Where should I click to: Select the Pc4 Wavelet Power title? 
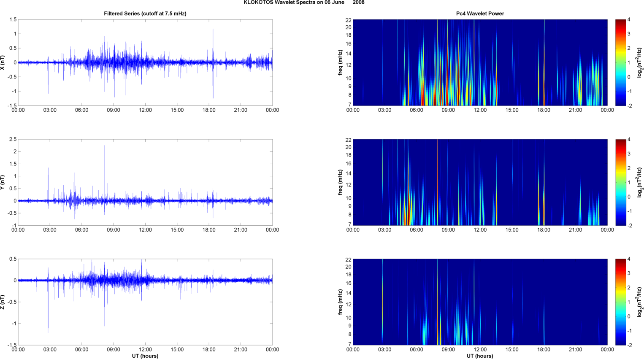coord(480,13)
